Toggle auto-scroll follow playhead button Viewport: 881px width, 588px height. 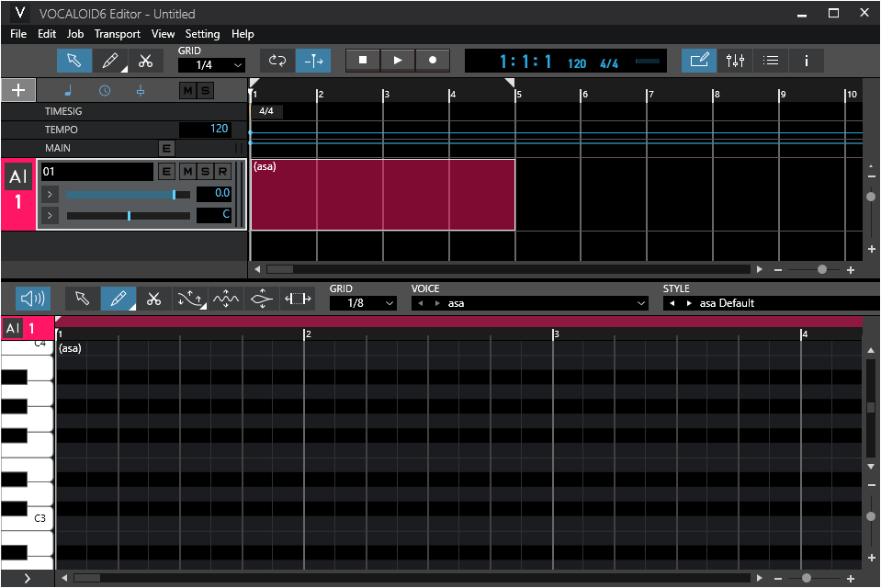pos(313,61)
